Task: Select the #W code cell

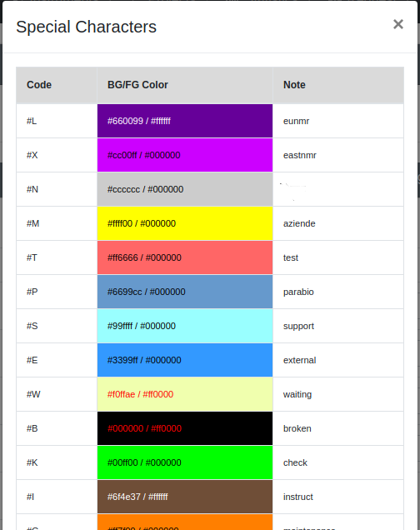Action: 57,394
